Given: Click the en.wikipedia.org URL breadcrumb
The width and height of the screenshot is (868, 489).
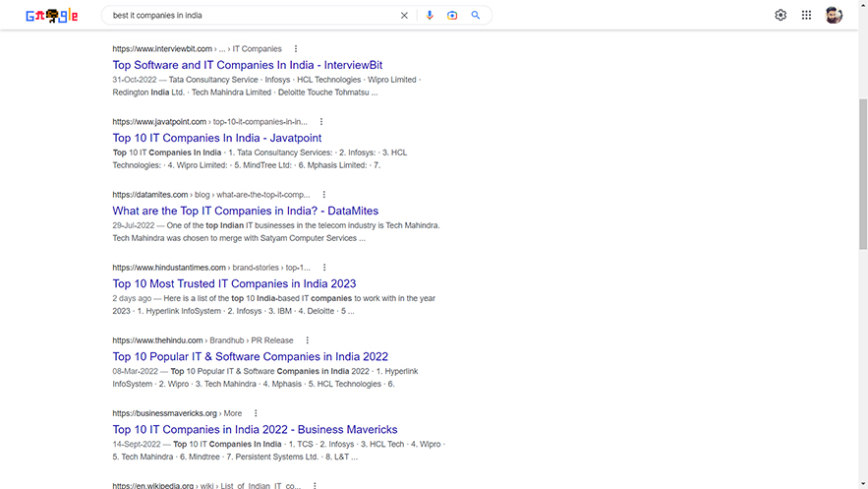Looking at the screenshot, I should click(206, 486).
